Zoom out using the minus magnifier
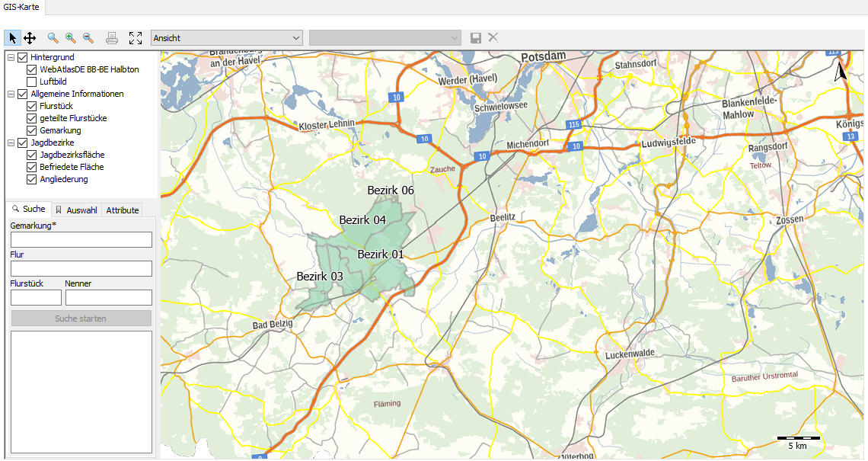868x461 pixels. tap(88, 37)
